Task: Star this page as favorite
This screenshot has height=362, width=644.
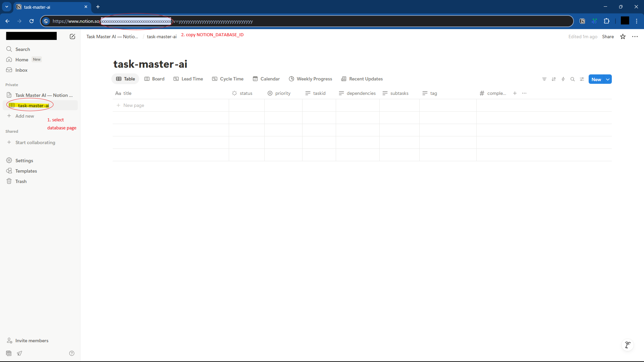Action: click(623, 37)
